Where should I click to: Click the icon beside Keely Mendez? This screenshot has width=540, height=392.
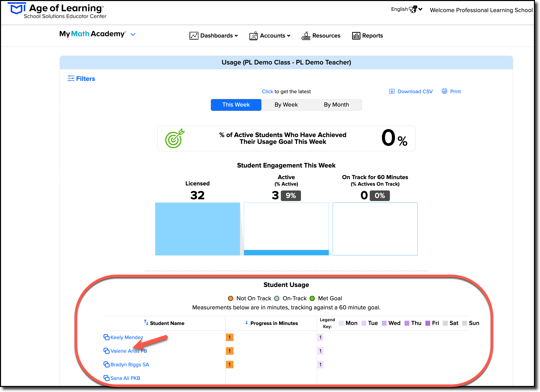pyautogui.click(x=107, y=337)
